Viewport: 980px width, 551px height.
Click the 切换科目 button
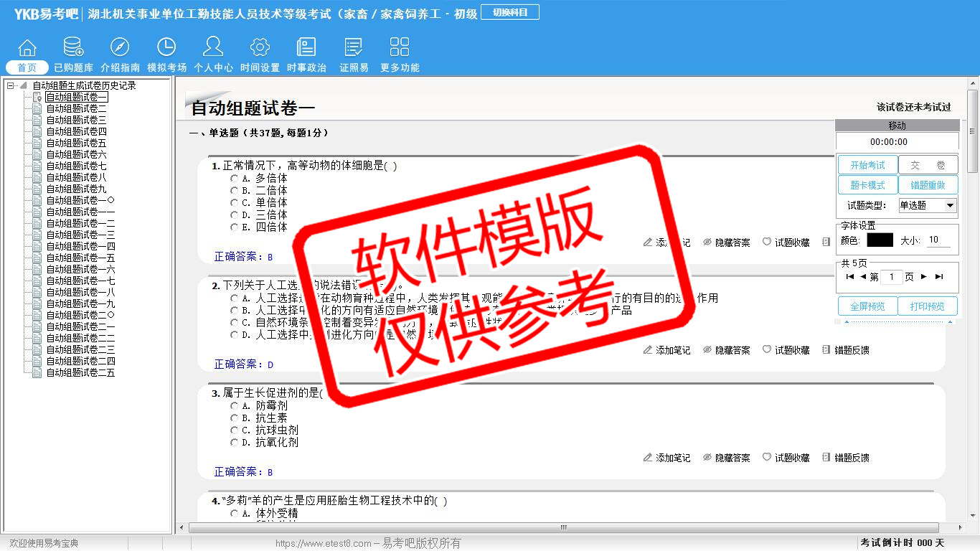point(509,13)
